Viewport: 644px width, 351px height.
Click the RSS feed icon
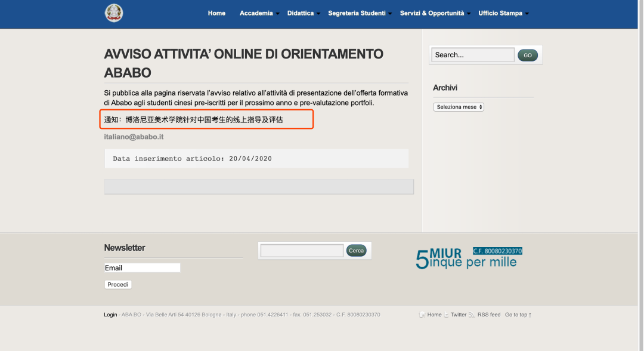tap(472, 315)
